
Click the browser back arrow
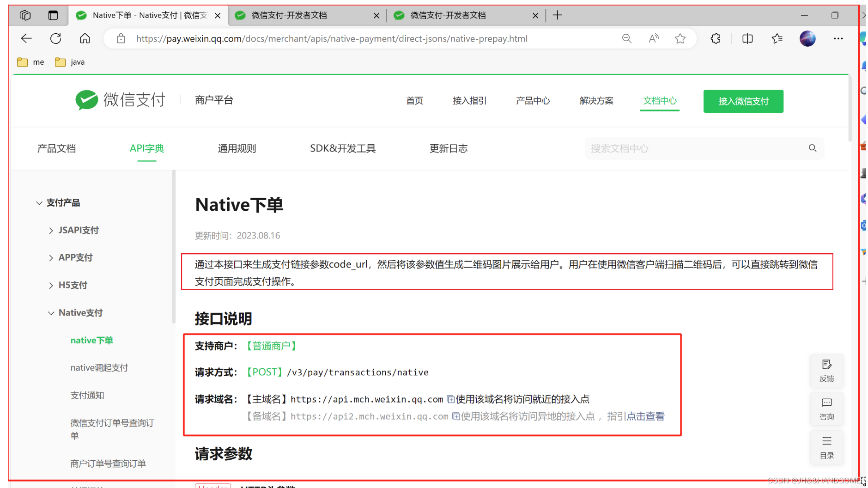26,38
